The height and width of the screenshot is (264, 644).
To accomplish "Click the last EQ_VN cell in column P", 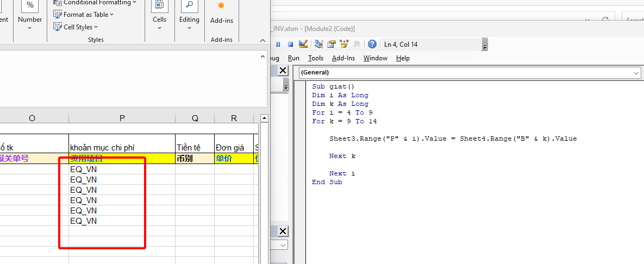I will click(x=122, y=221).
